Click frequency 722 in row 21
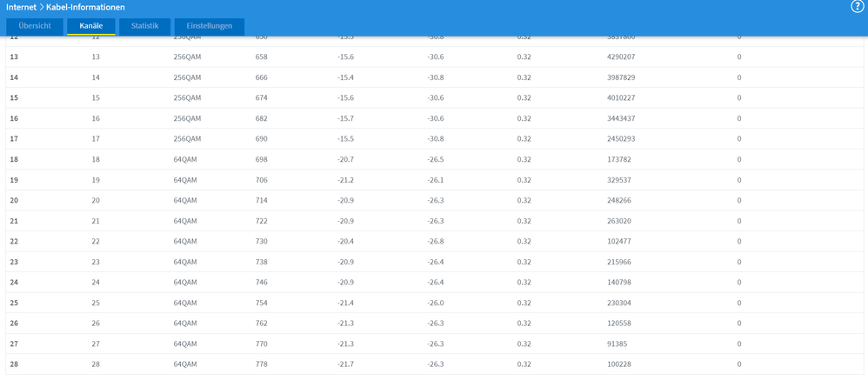 point(261,221)
